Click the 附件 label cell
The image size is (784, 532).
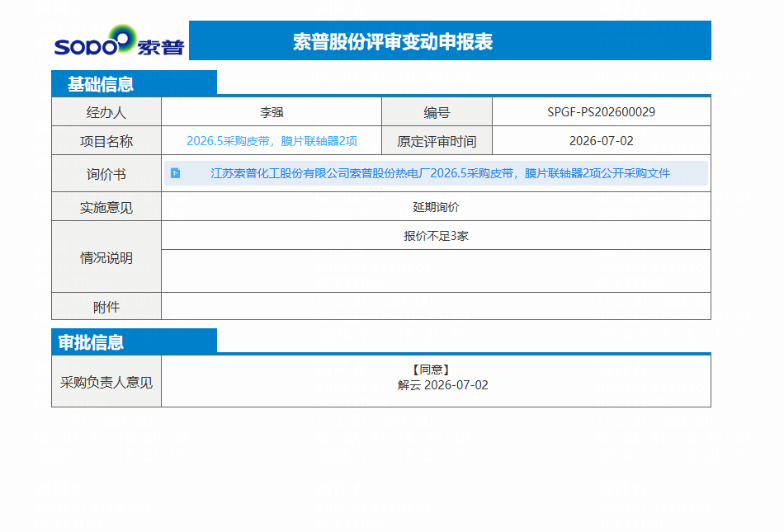click(106, 307)
